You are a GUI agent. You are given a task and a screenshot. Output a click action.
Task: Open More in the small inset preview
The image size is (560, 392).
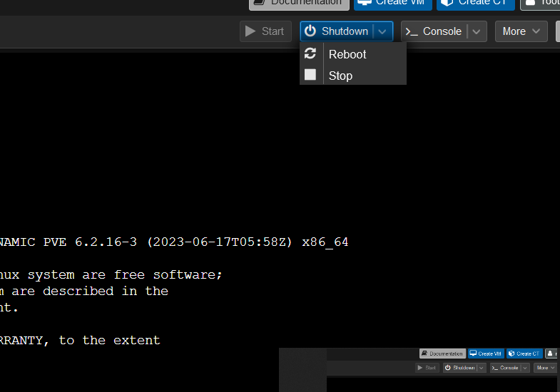coord(545,368)
